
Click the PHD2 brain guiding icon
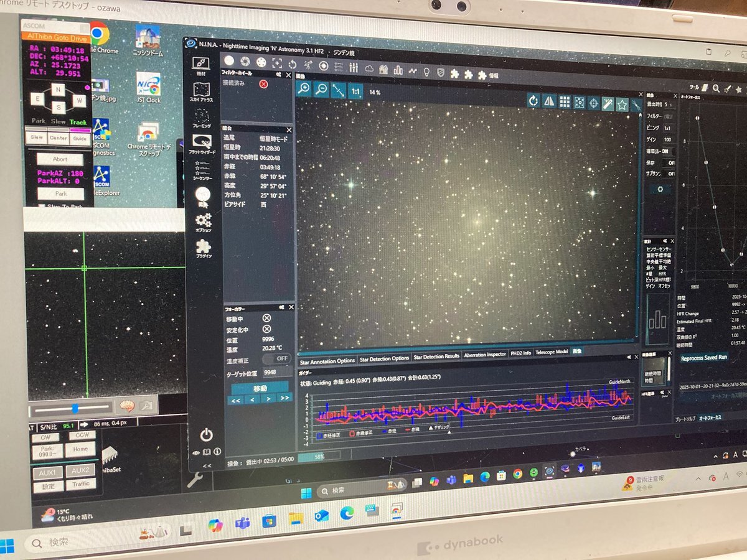pyautogui.click(x=128, y=406)
